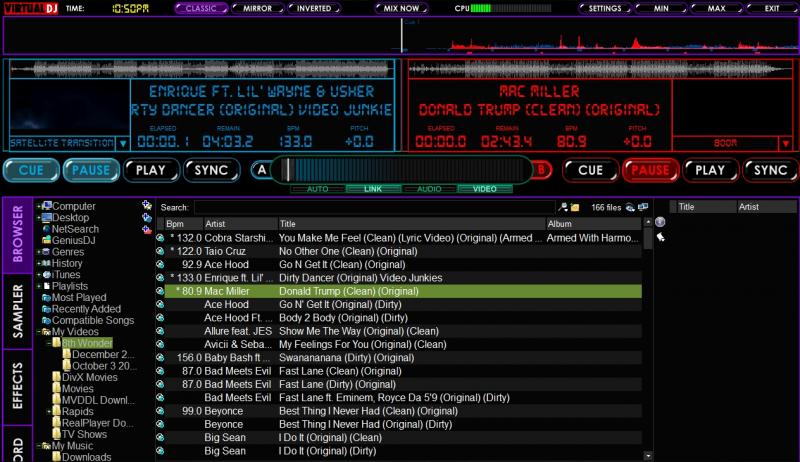
Task: Sort by the Album column header
Action: [593, 223]
